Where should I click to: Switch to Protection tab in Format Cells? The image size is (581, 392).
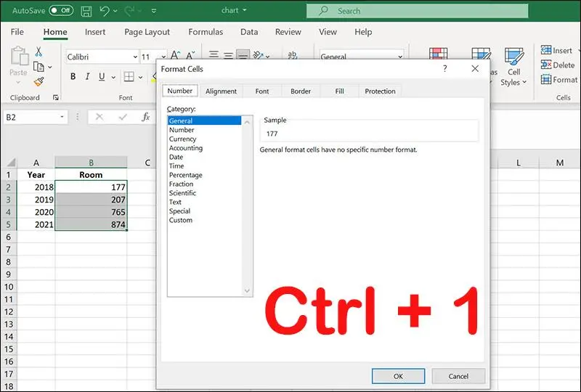coord(380,91)
